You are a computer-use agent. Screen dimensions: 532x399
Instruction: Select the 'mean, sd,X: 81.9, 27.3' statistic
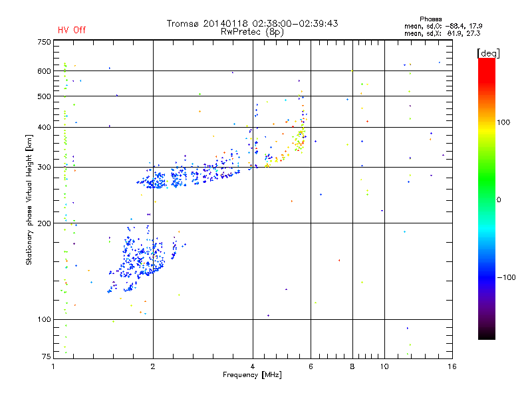click(442, 33)
